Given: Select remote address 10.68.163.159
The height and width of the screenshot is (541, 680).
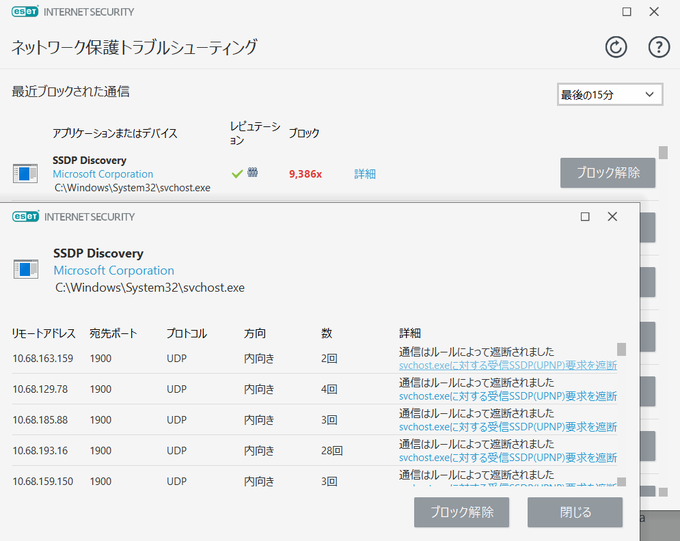Looking at the screenshot, I should coord(42,358).
